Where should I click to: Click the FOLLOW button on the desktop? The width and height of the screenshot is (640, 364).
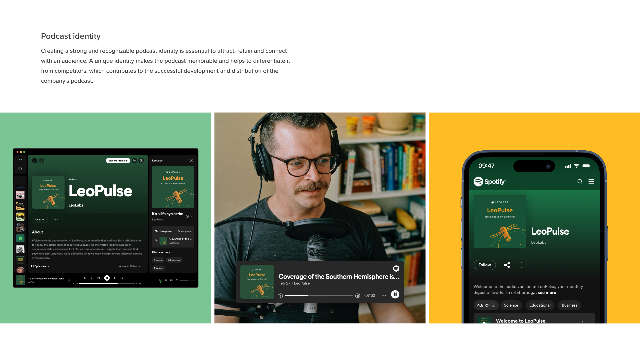coord(39,219)
